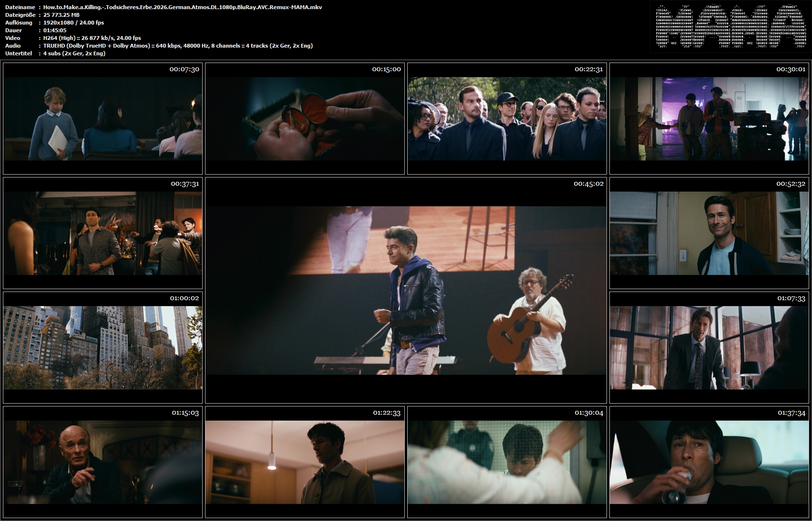Open the thumbnail at 01:30:04
The width and height of the screenshot is (812, 521).
click(507, 462)
